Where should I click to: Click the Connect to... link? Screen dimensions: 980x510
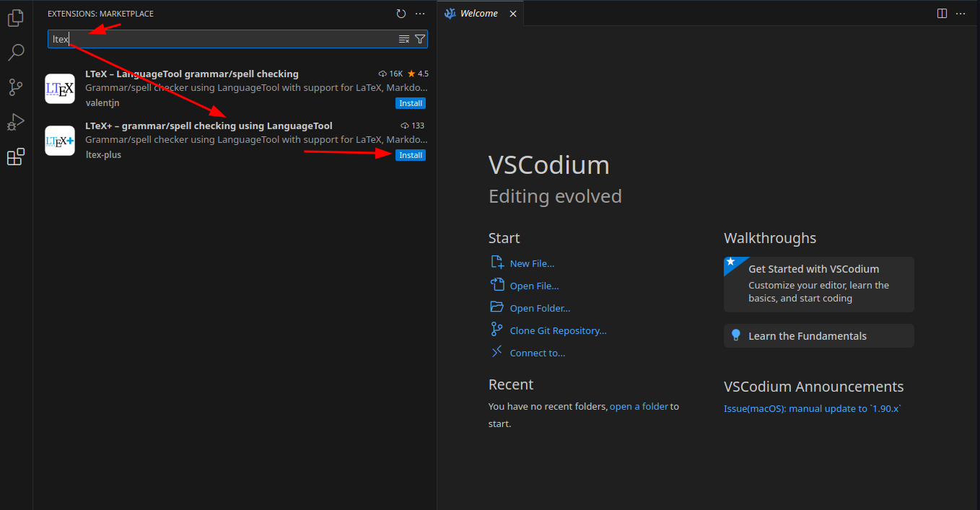pyautogui.click(x=538, y=353)
